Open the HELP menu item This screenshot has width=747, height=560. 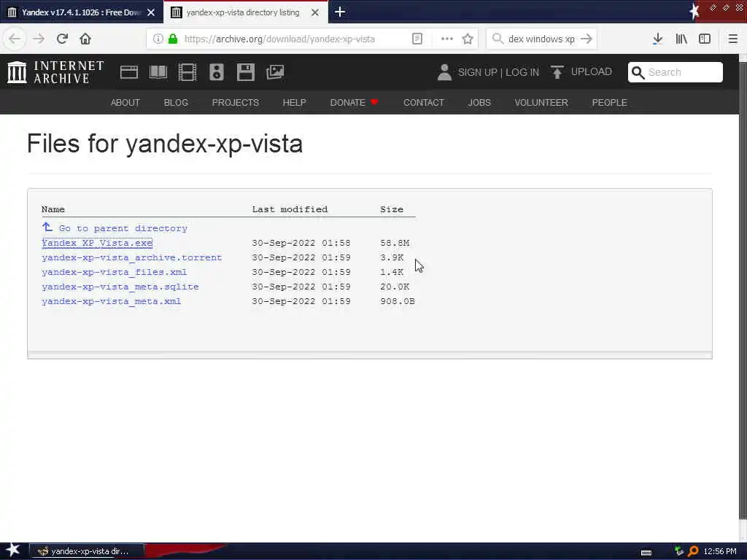[295, 102]
